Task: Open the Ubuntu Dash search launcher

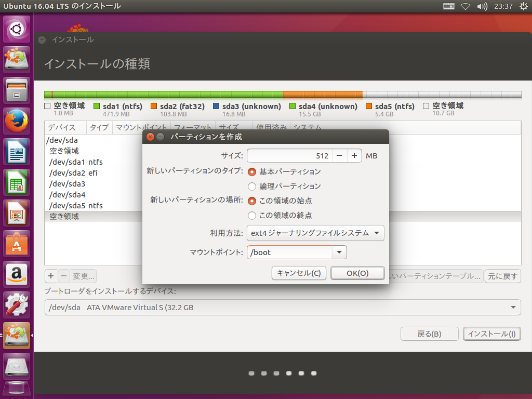Action: tap(16, 29)
